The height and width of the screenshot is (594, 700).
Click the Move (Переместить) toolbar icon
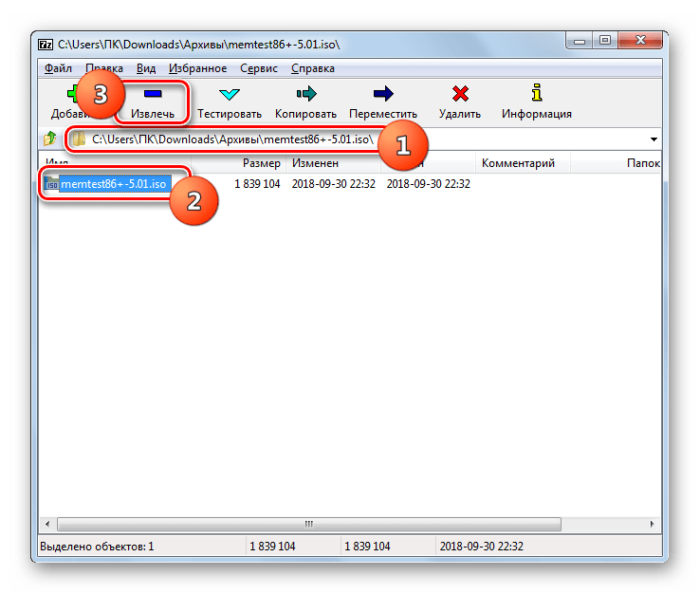tap(383, 94)
